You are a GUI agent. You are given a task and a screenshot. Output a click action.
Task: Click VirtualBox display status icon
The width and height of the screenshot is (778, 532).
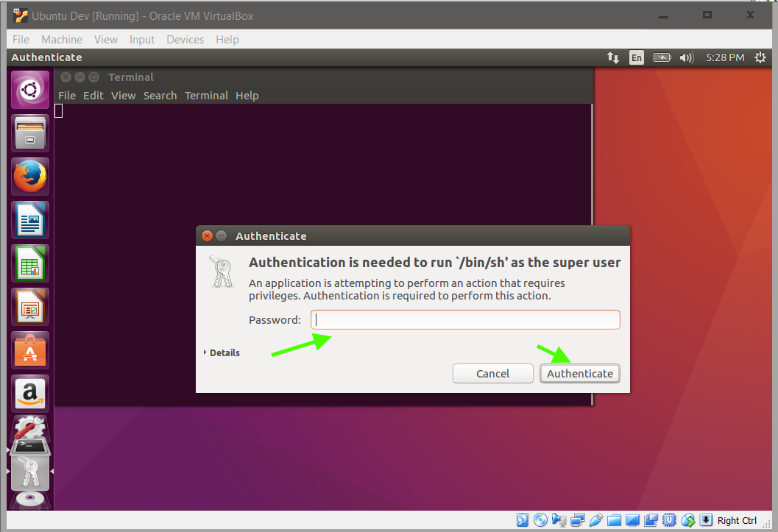(632, 520)
